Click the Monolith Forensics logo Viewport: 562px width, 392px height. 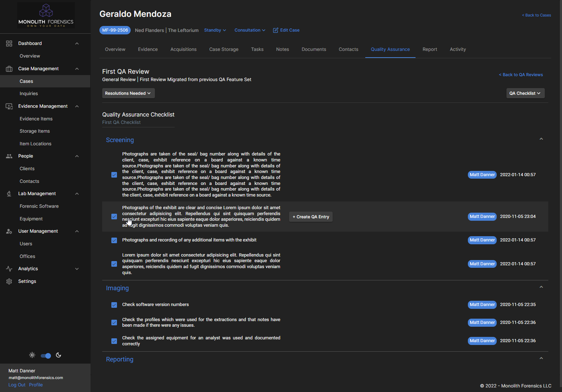tap(46, 15)
